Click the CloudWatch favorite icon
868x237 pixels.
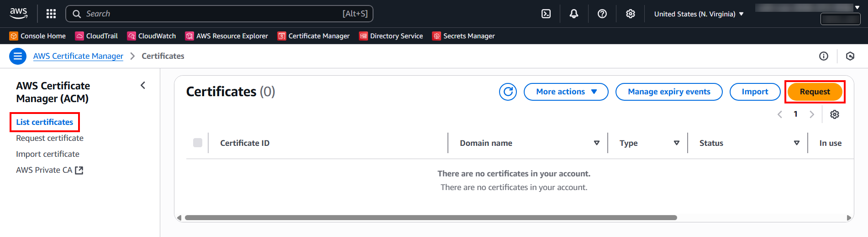132,36
